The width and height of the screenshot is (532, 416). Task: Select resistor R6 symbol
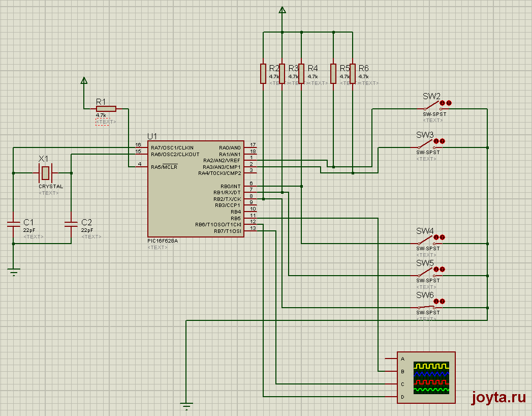pyautogui.click(x=353, y=73)
